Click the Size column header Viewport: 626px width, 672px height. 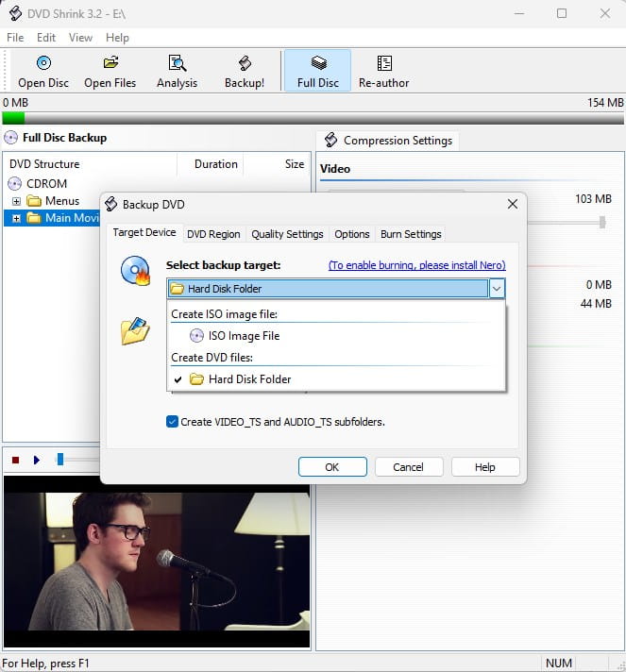tap(277, 164)
